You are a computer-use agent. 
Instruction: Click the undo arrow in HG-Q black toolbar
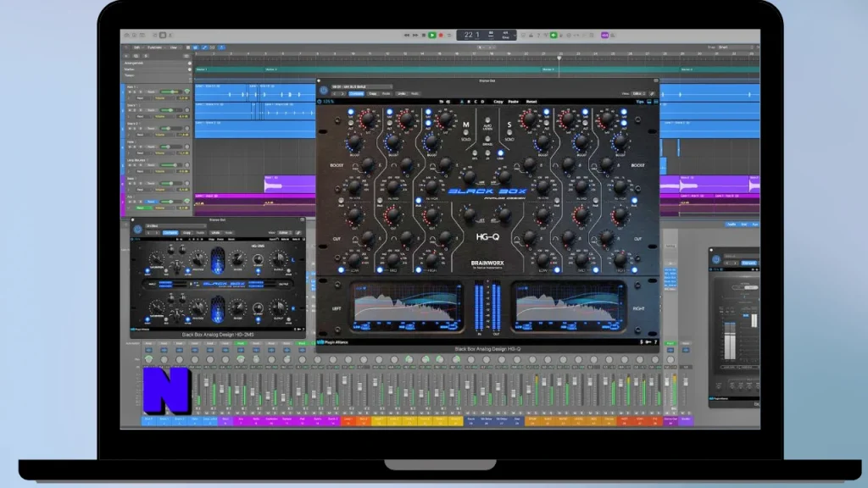pyautogui.click(x=441, y=102)
